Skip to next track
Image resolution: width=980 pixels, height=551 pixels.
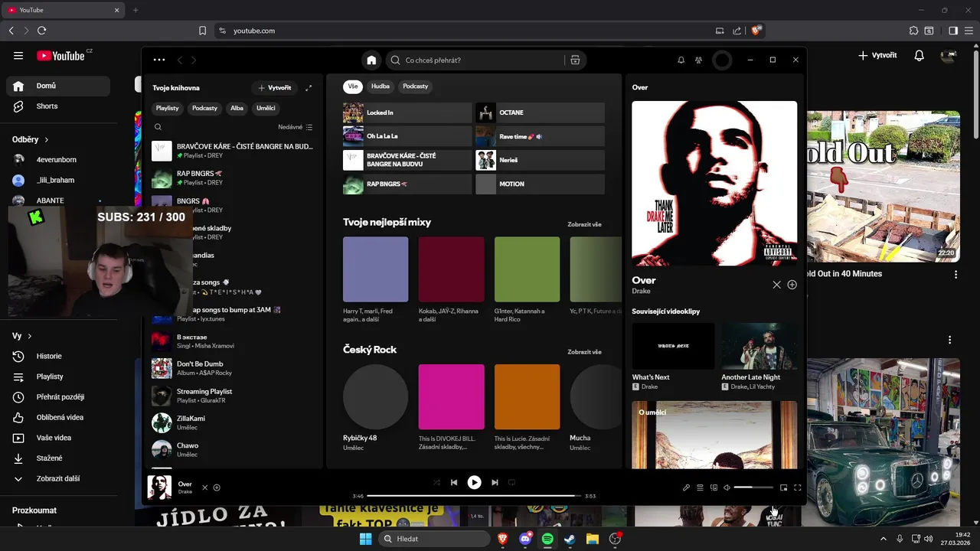(495, 482)
